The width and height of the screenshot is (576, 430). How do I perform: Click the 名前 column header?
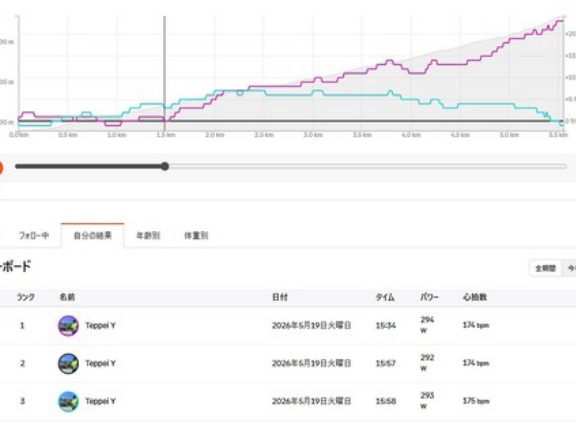[67, 297]
